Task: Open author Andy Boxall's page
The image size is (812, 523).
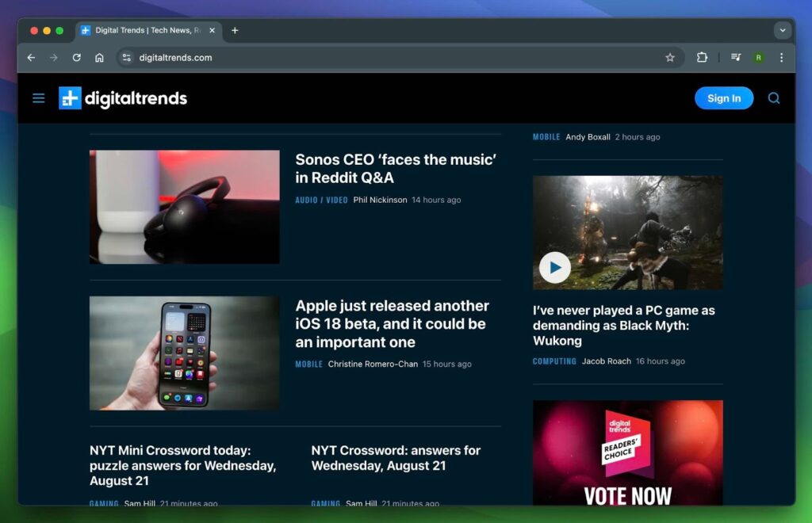Action: 588,137
